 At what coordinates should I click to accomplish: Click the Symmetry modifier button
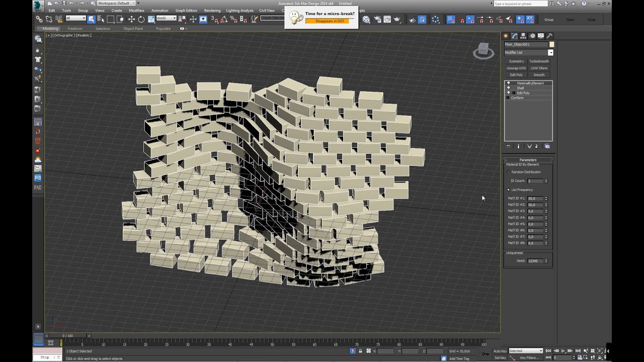click(516, 61)
